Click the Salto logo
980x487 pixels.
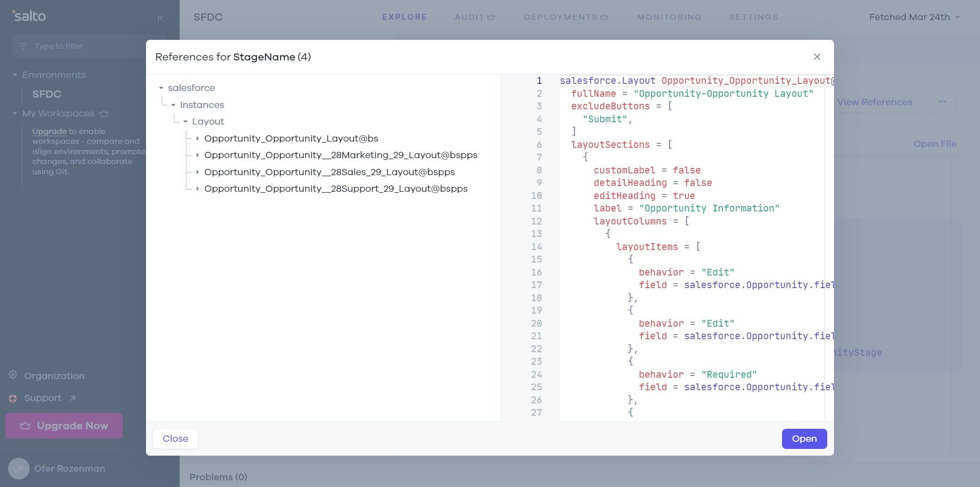(x=29, y=16)
